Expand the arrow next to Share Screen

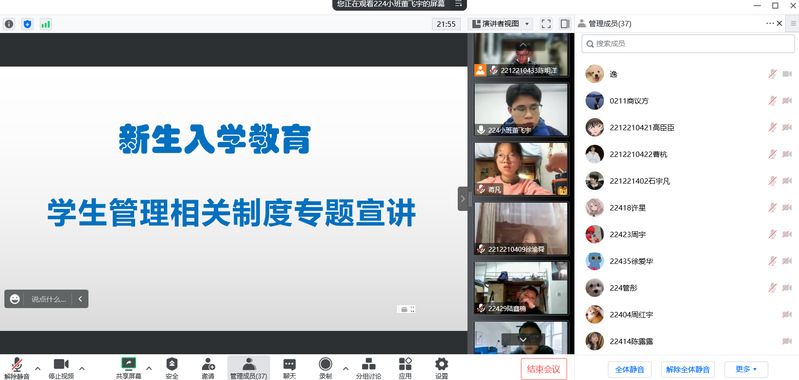[x=149, y=368]
